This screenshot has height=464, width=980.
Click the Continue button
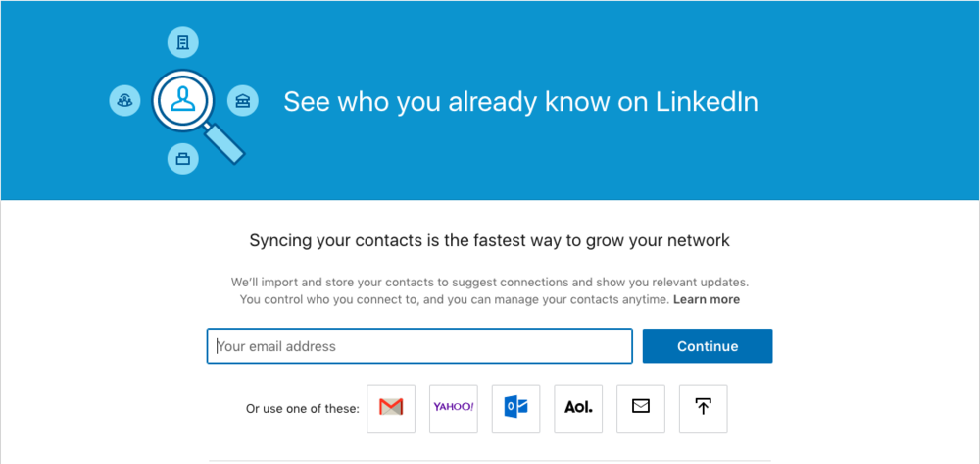pos(708,346)
